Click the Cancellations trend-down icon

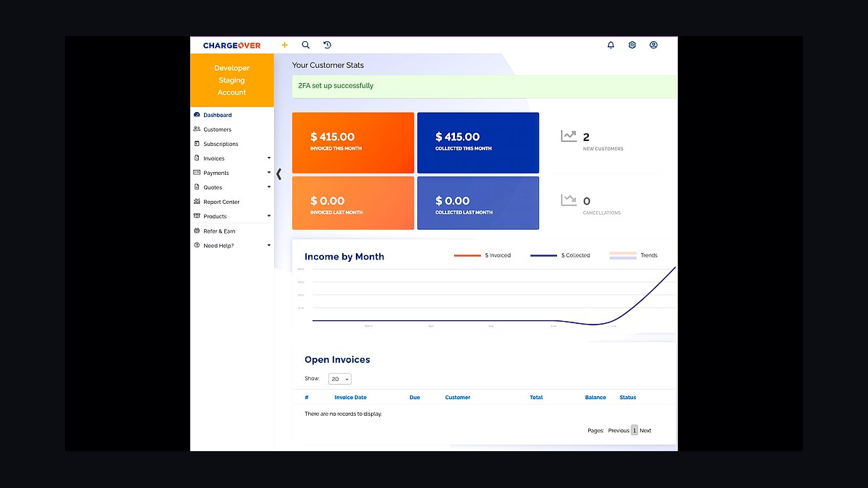tap(569, 200)
